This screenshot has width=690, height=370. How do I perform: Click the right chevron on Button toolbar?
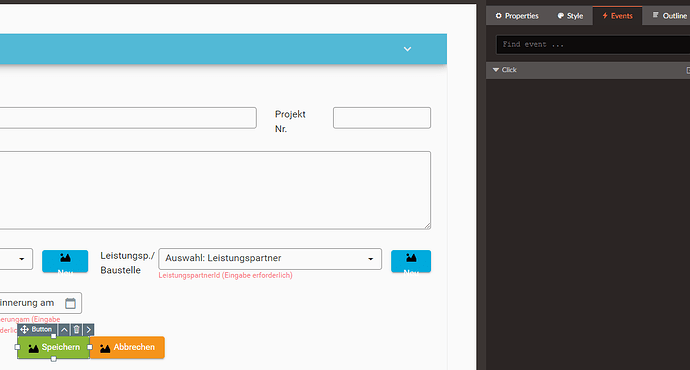(x=88, y=330)
